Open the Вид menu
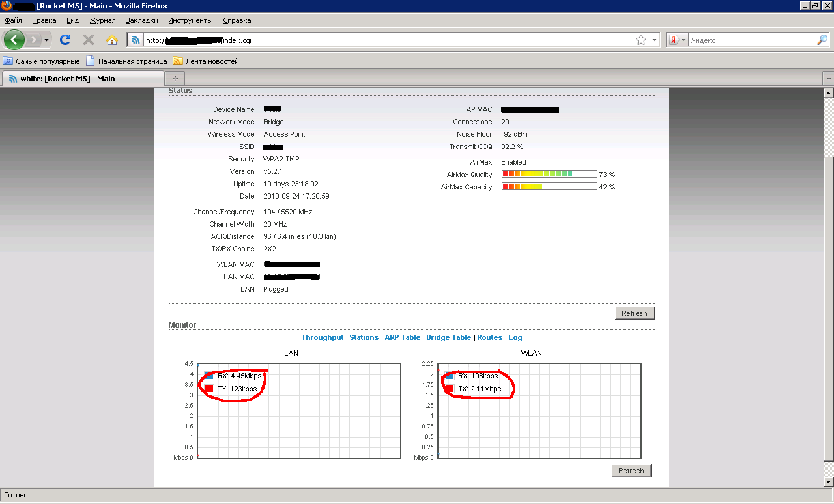This screenshot has width=834, height=504. tap(72, 20)
